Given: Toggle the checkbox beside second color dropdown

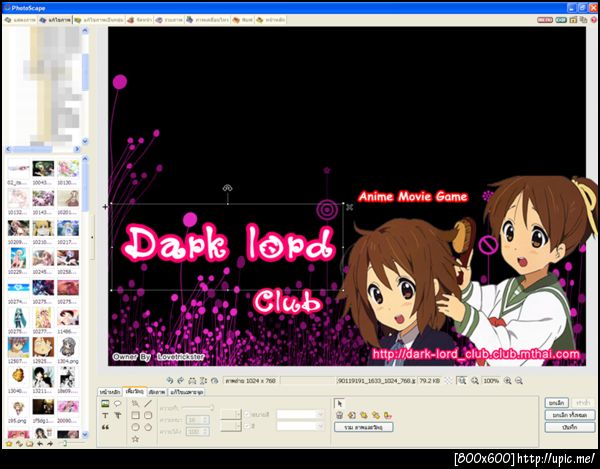Looking at the screenshot, I should [247, 426].
